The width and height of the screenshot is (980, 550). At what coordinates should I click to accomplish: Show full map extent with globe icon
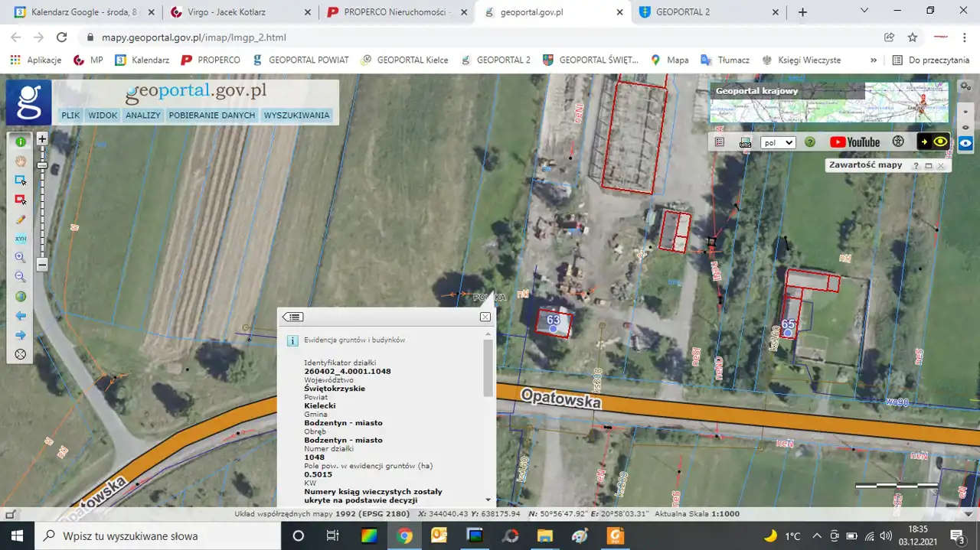coord(21,297)
